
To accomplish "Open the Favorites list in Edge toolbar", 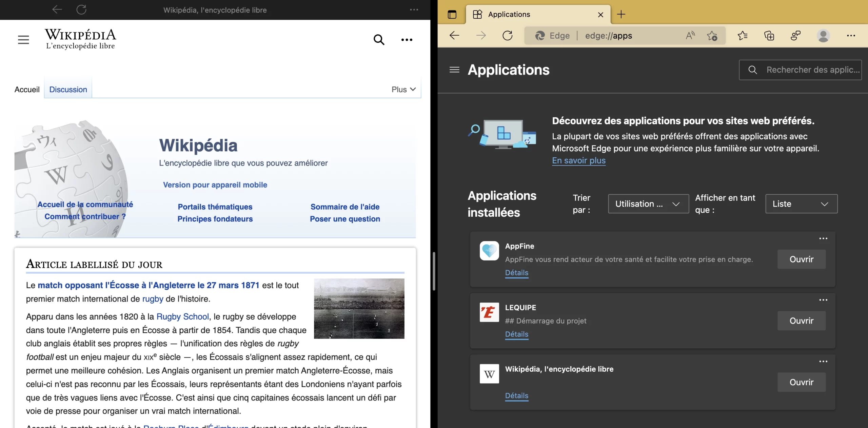I will point(742,35).
